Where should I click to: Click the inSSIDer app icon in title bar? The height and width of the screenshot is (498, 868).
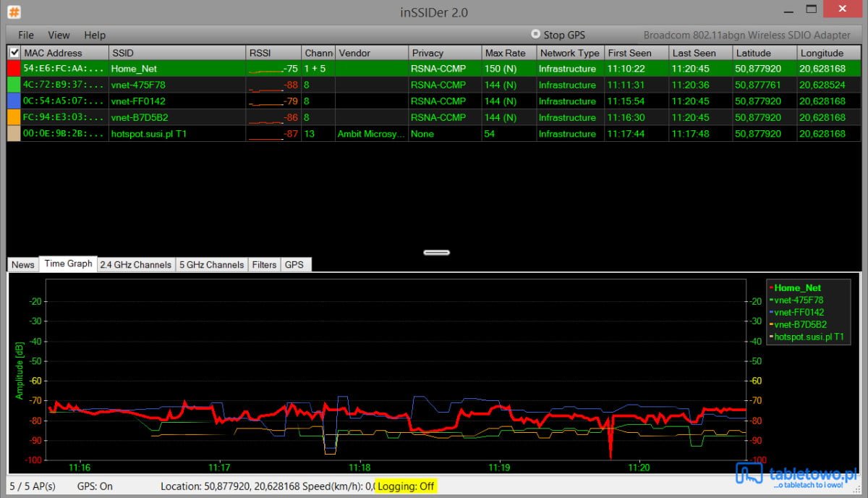click(14, 12)
